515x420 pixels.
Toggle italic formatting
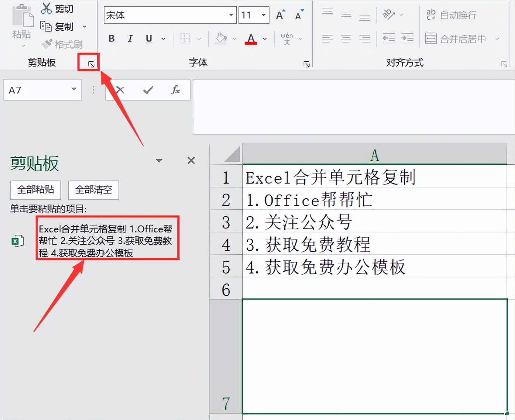(130, 38)
